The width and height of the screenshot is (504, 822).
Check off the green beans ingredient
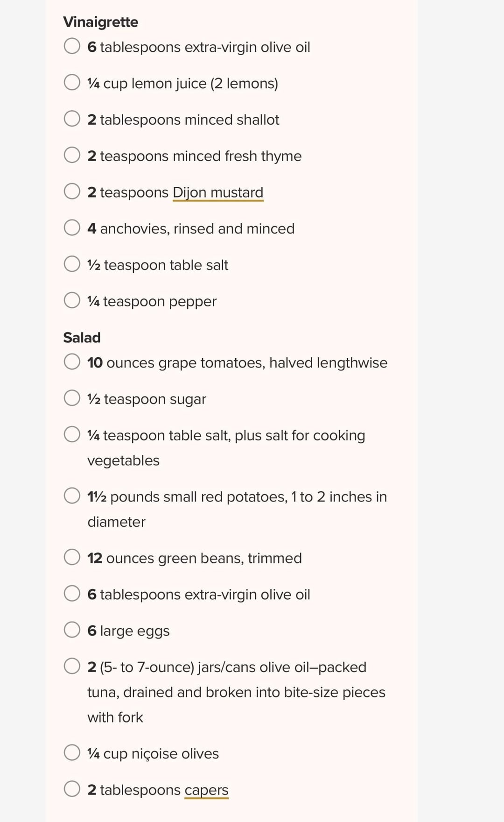point(72,557)
